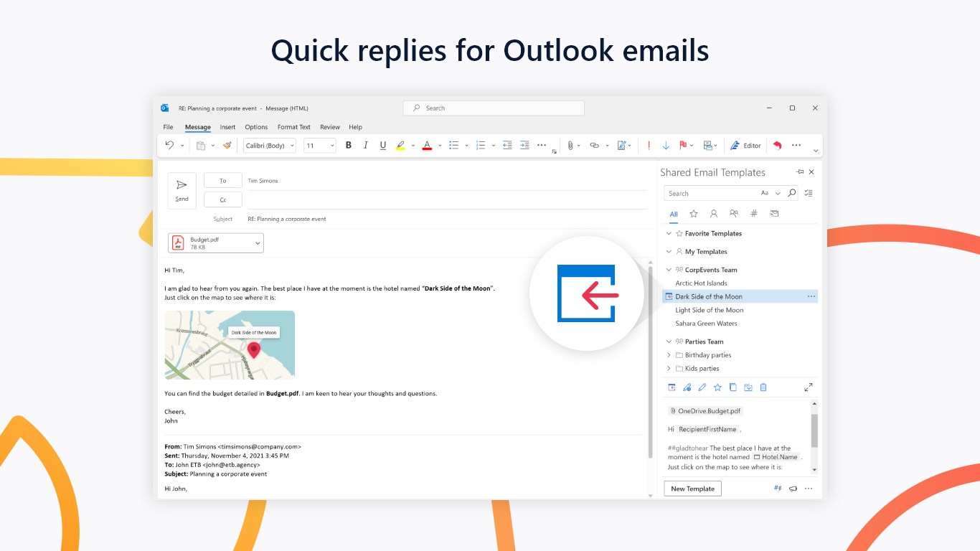Select the All templates tab
This screenshot has height=551, width=980.
pos(674,214)
